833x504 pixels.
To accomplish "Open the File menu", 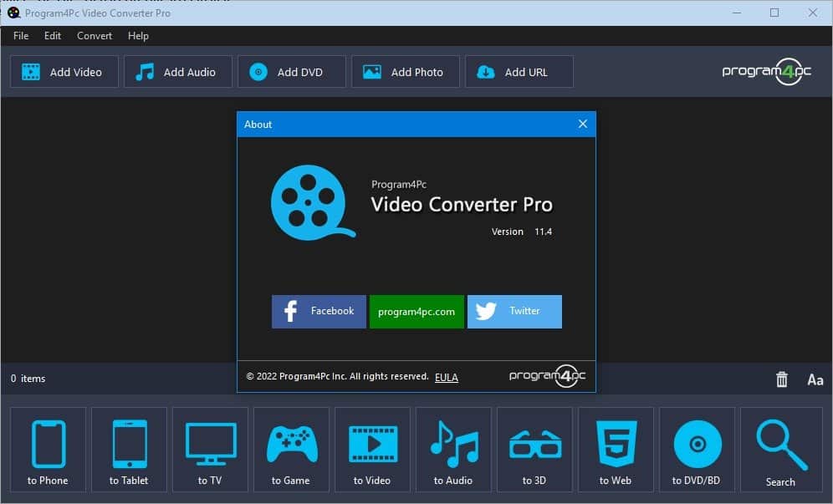I will (21, 36).
